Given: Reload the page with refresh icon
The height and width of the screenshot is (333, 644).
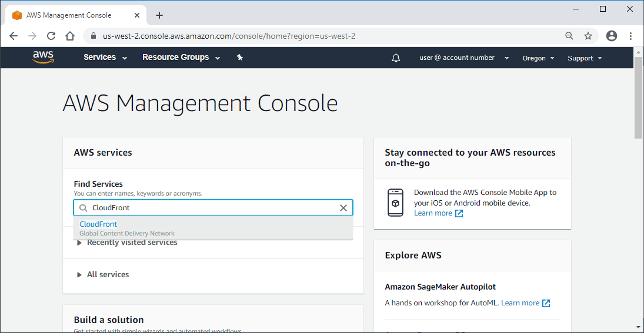Looking at the screenshot, I should pyautogui.click(x=51, y=36).
